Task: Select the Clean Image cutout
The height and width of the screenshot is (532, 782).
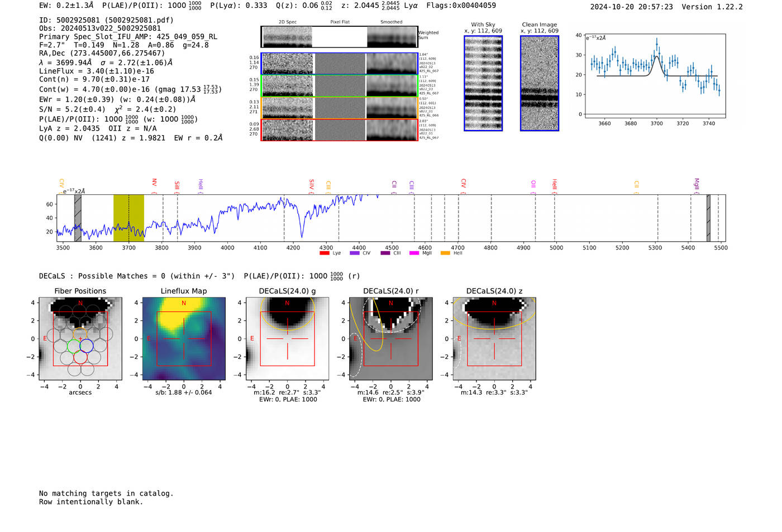Action: (540, 83)
